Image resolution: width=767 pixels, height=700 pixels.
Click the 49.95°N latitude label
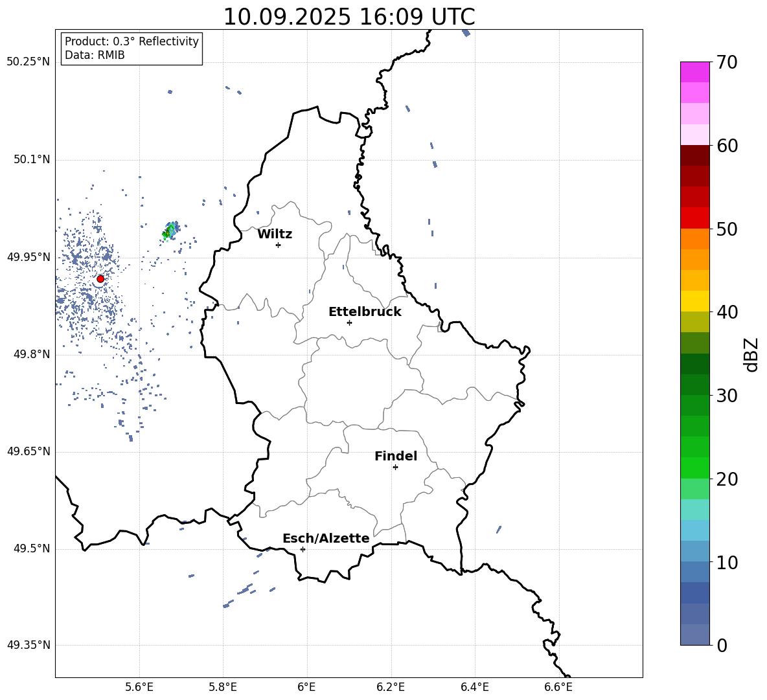pyautogui.click(x=29, y=257)
